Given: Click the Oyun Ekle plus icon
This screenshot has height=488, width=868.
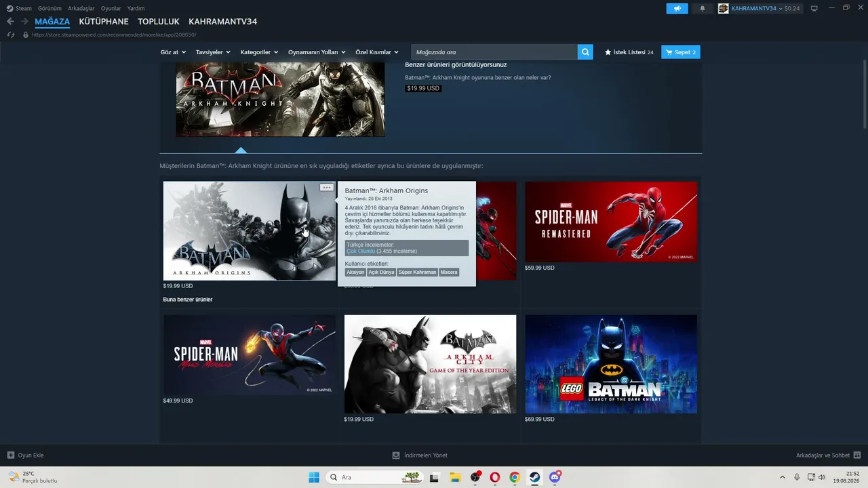Looking at the screenshot, I should [10, 455].
